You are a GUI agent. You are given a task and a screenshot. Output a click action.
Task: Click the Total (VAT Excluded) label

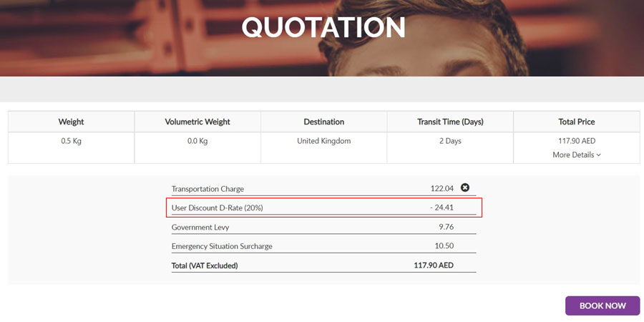coord(205,265)
